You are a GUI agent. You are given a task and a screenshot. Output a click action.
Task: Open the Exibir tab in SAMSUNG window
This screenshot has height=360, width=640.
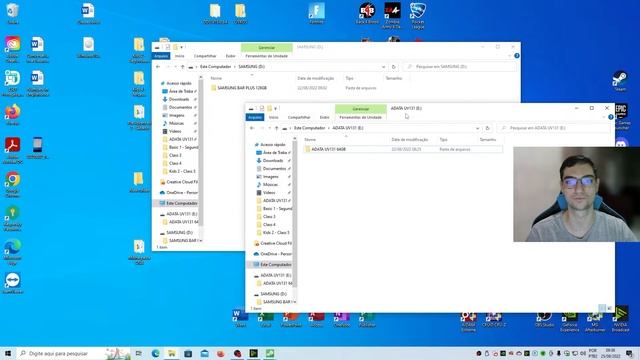click(231, 56)
